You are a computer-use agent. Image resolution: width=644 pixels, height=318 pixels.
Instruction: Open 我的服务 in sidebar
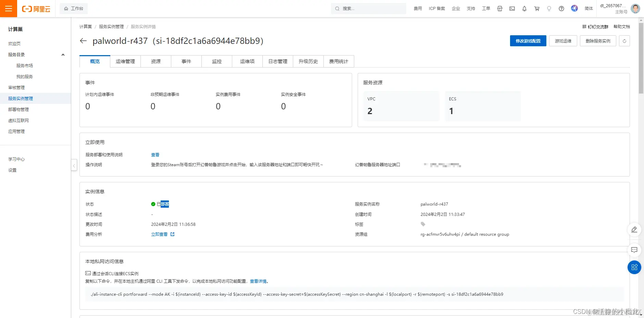point(25,76)
